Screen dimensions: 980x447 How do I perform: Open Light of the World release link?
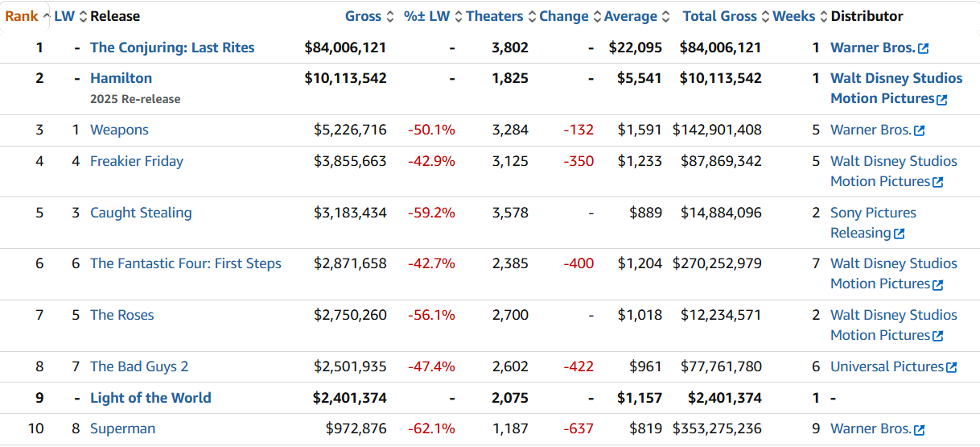tap(150, 398)
